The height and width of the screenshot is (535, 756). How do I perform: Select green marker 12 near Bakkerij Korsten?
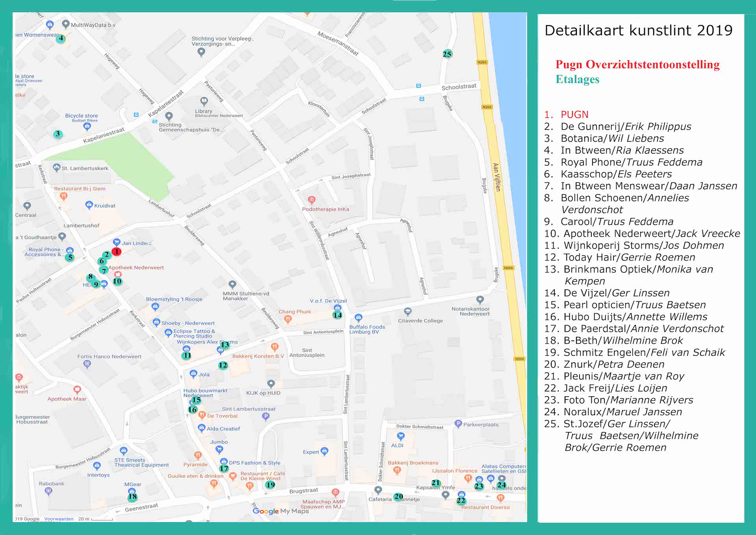click(223, 365)
